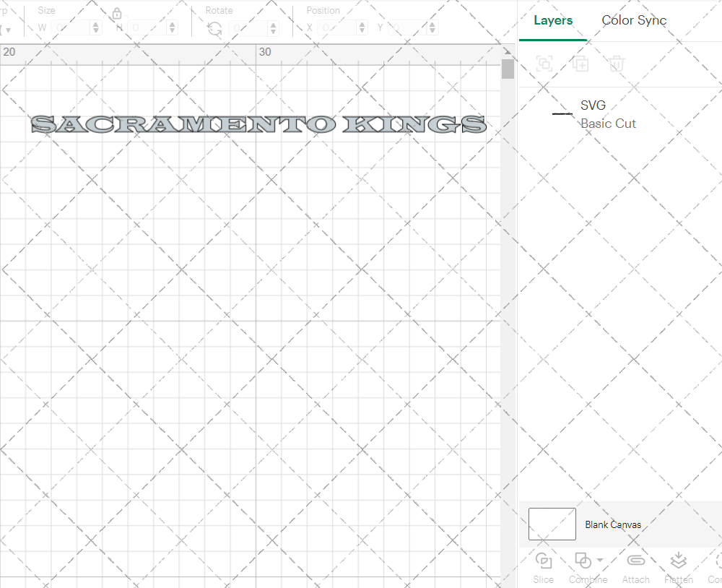
Task: Click the SVG layer thumbnail preview
Action: coord(562,113)
